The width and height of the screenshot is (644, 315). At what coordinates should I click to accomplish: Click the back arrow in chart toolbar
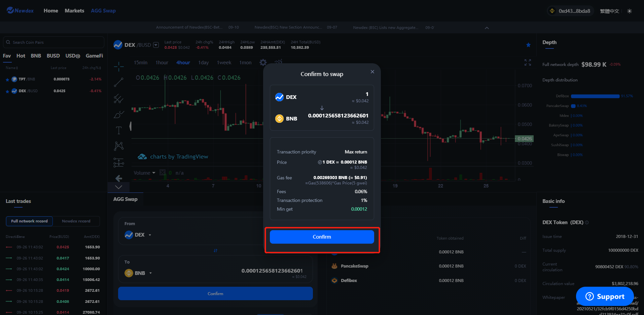[x=119, y=178]
